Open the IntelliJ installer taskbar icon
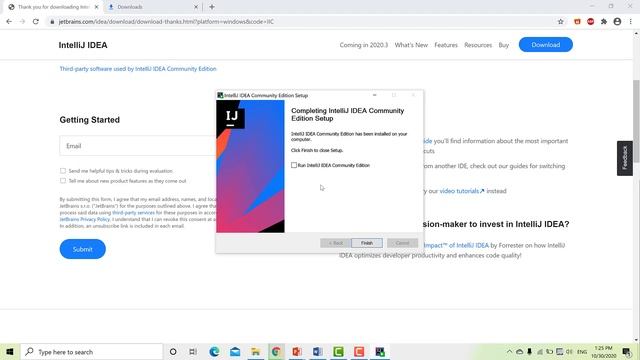The width and height of the screenshot is (640, 360). (380, 351)
